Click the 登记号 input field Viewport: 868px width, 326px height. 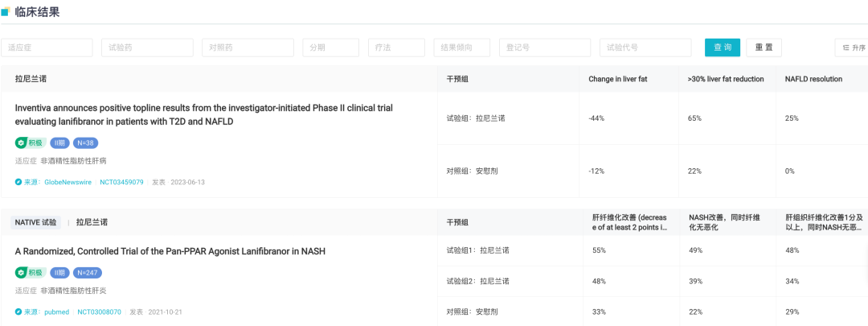[545, 47]
